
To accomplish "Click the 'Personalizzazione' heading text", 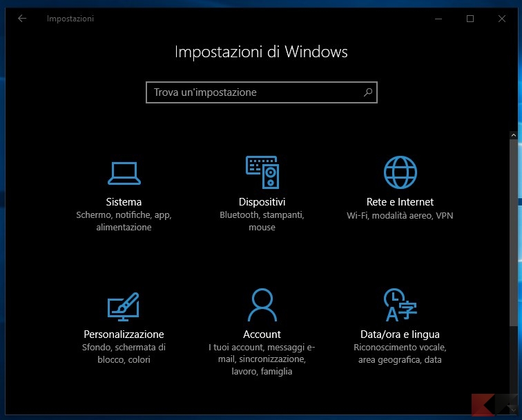I will (124, 334).
